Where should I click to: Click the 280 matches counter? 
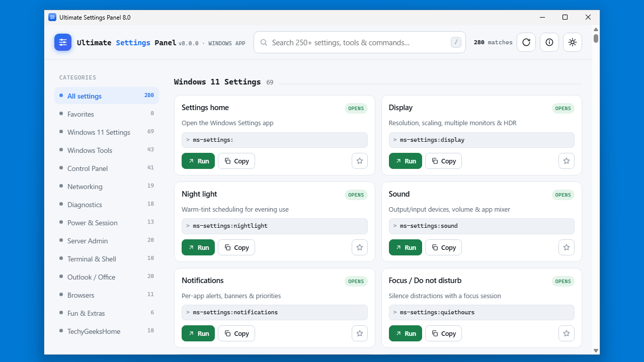[x=493, y=42]
